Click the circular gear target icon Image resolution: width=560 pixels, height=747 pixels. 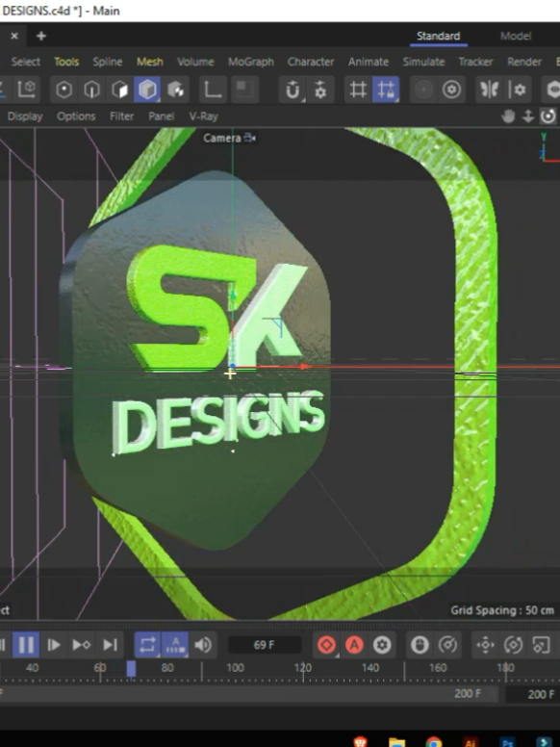point(451,90)
